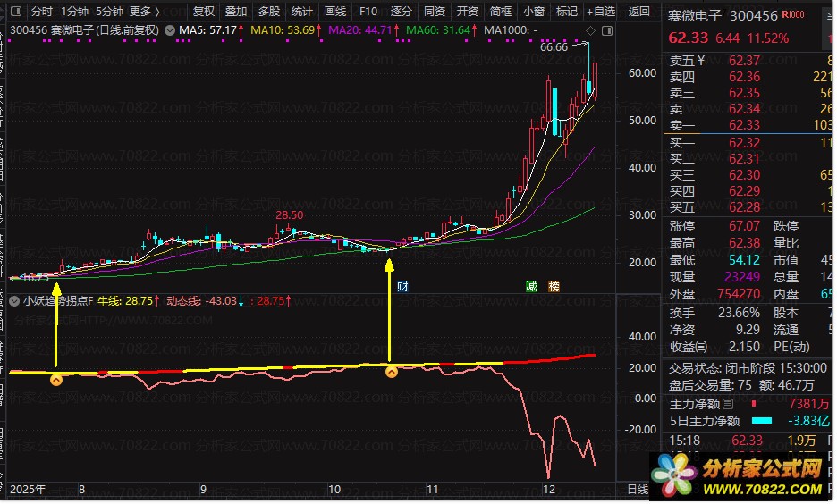Click the 涨停 67.07 price value
837x504 pixels.
click(x=744, y=226)
